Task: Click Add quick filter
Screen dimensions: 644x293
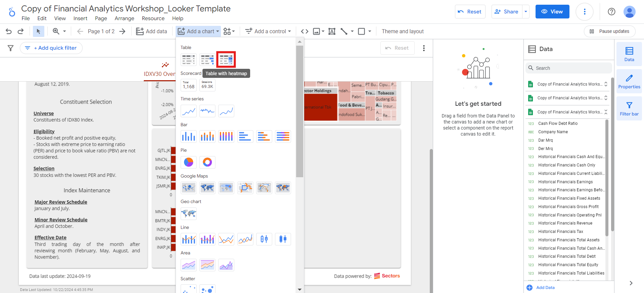Action: [x=51, y=48]
